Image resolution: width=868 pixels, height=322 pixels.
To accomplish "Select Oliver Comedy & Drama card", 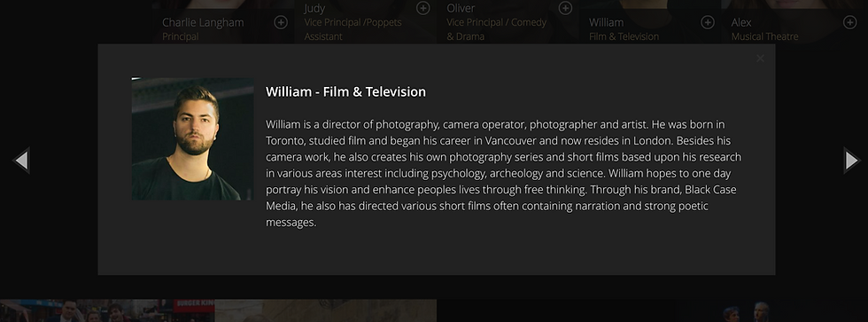I will click(508, 21).
